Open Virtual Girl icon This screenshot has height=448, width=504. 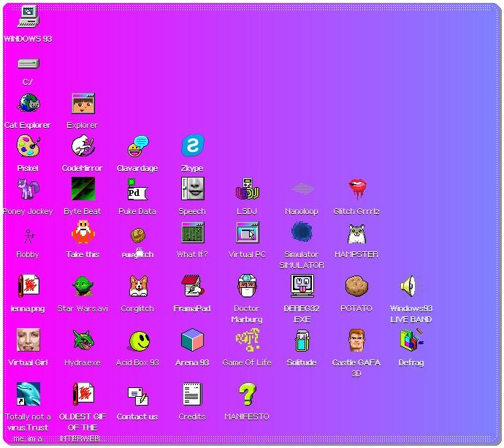[28, 340]
